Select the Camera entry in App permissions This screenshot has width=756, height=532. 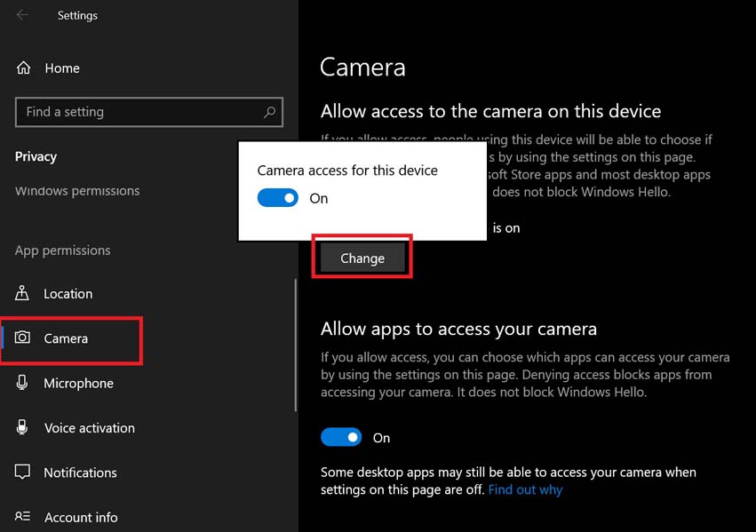[x=64, y=338]
